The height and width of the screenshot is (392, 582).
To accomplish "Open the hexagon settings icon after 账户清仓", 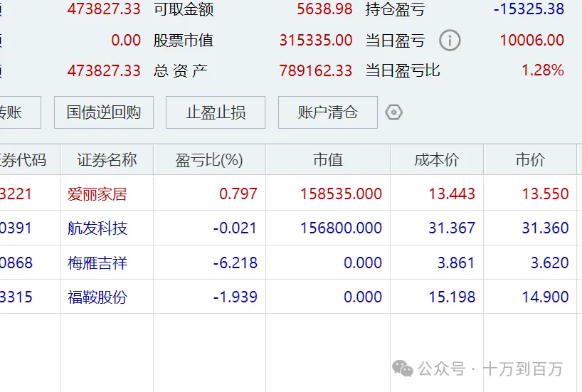I will point(393,112).
